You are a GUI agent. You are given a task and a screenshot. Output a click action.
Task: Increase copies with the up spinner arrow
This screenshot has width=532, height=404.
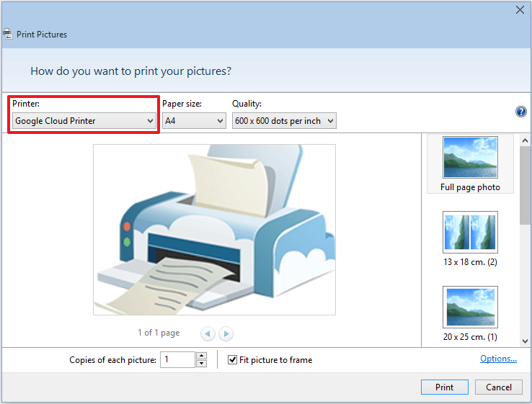tap(201, 356)
